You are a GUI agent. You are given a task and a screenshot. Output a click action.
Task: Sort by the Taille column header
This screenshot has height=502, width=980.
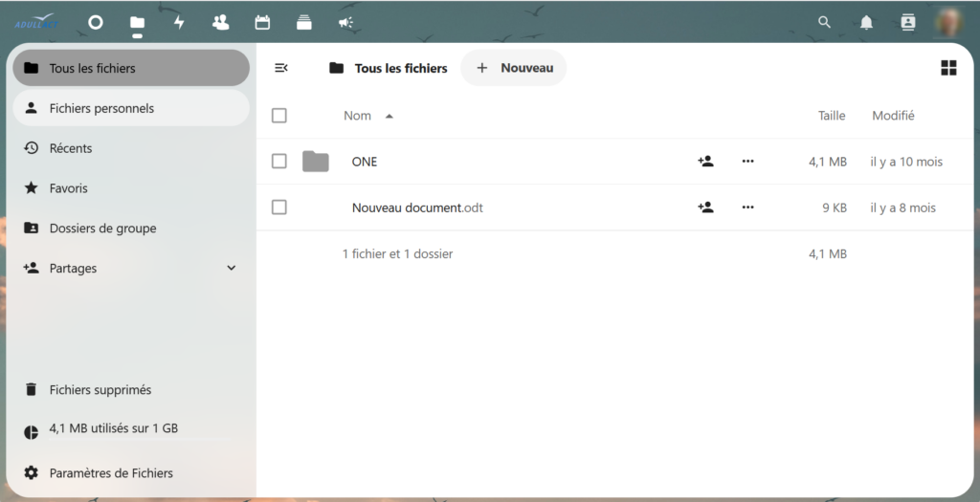pos(832,116)
